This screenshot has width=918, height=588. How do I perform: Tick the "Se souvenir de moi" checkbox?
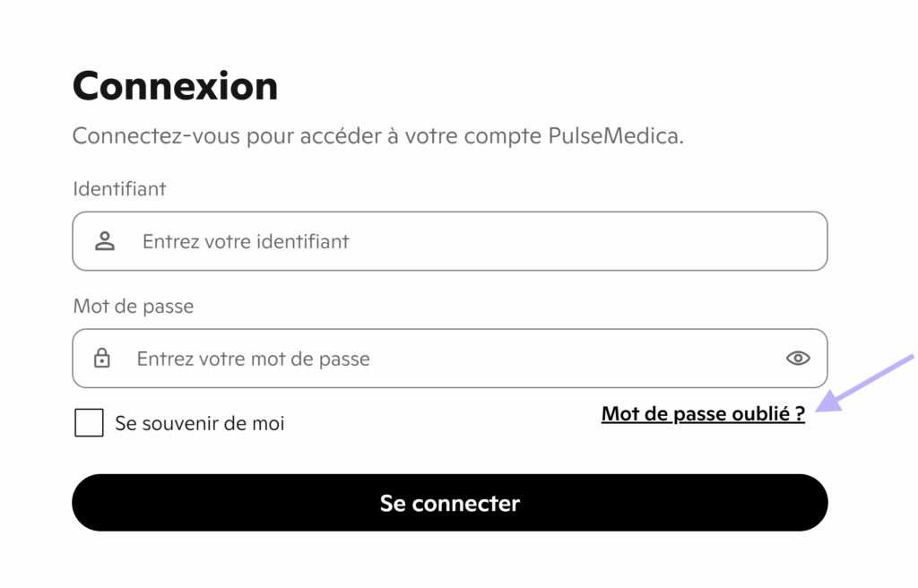click(89, 422)
